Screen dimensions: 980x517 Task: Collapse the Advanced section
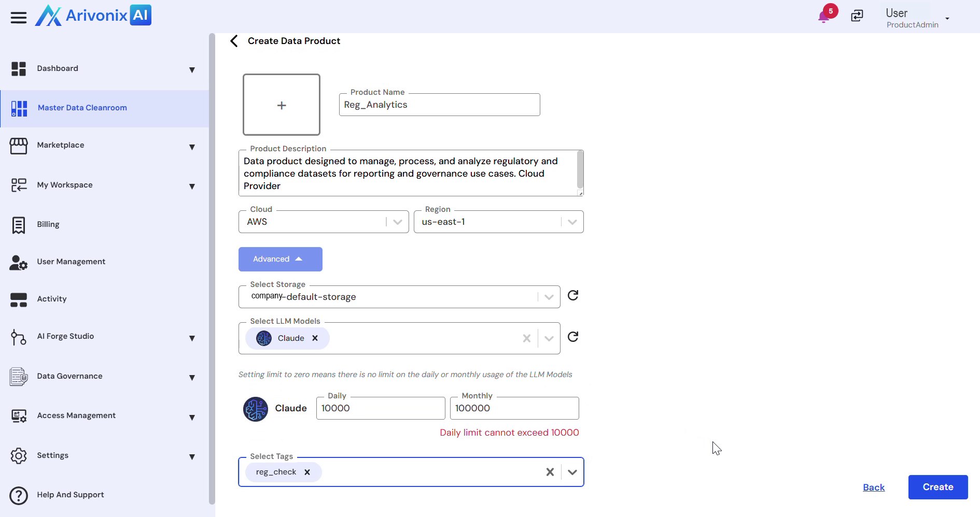tap(280, 259)
